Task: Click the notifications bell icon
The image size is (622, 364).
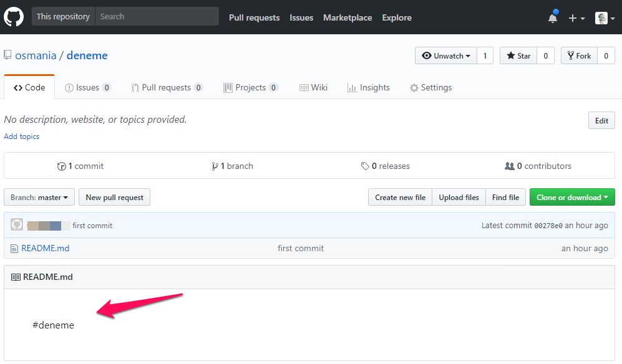Action: click(x=553, y=18)
